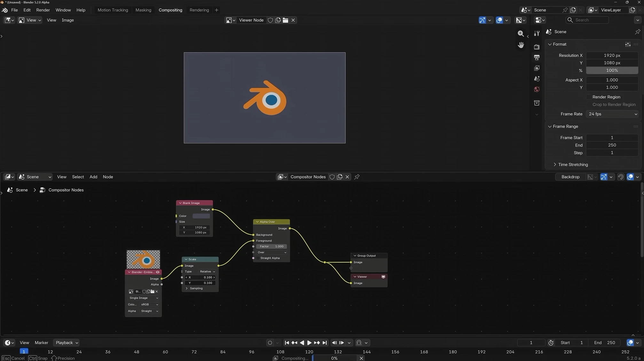The height and width of the screenshot is (361, 644).
Task: Click Scene in the node breadcrumb
Action: [21, 190]
